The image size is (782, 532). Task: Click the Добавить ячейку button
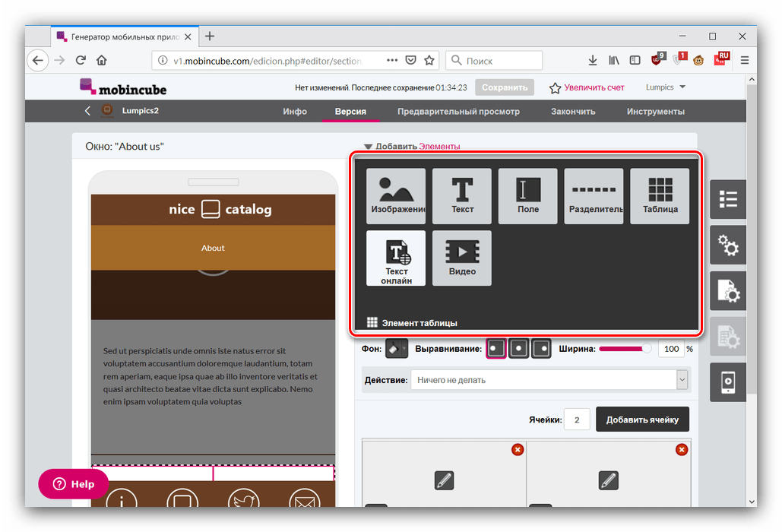pyautogui.click(x=642, y=420)
